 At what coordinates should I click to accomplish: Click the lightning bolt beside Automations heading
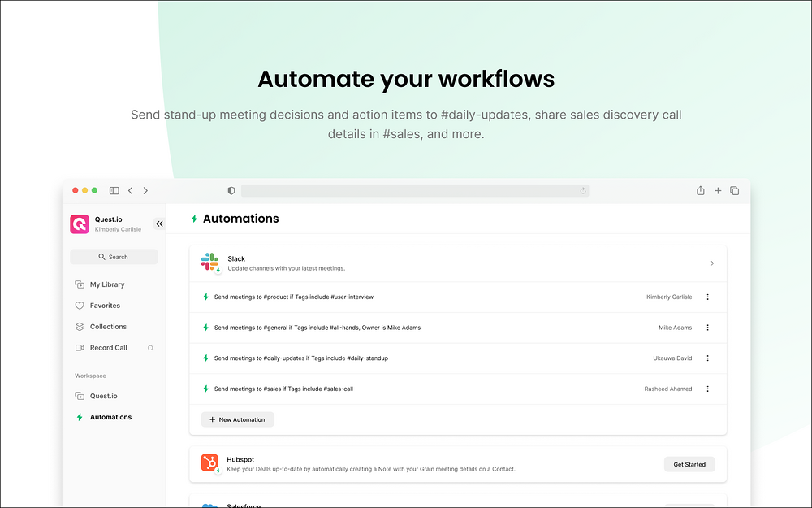tap(194, 219)
